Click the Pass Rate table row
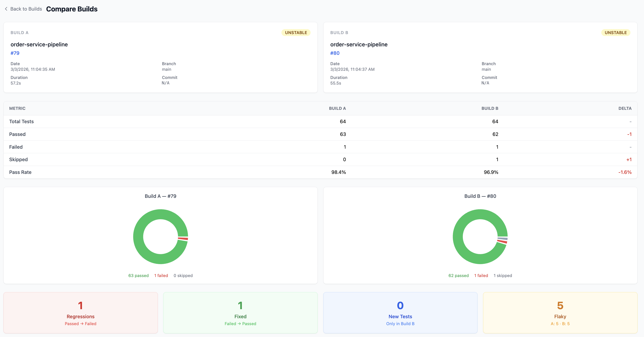The image size is (644, 337). pyautogui.click(x=320, y=172)
